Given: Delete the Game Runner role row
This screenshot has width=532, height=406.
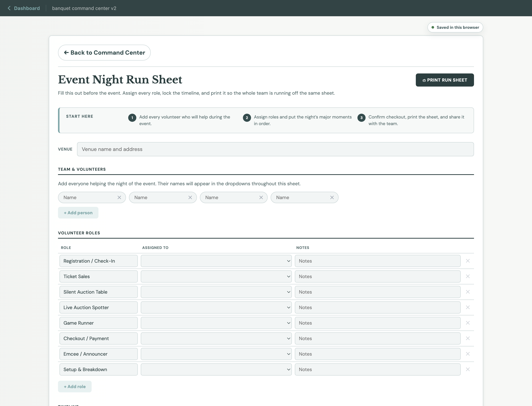Looking at the screenshot, I should click(x=468, y=323).
